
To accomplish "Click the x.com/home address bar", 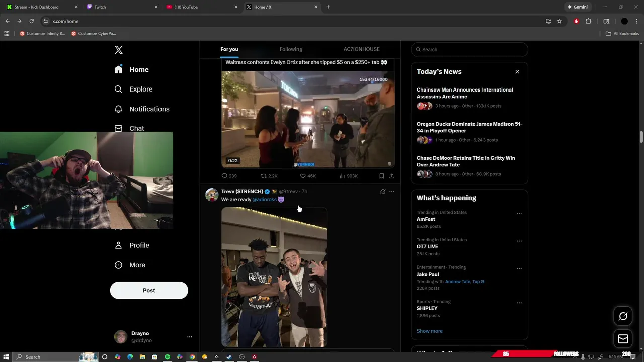I will [292, 21].
